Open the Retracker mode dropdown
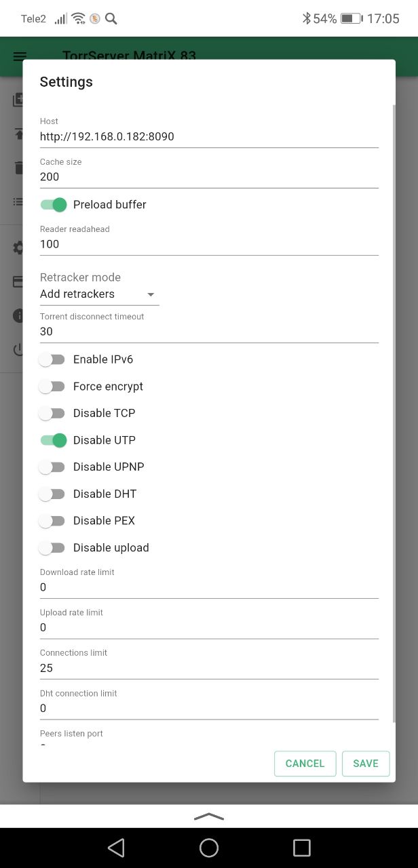418x868 pixels. click(x=99, y=294)
